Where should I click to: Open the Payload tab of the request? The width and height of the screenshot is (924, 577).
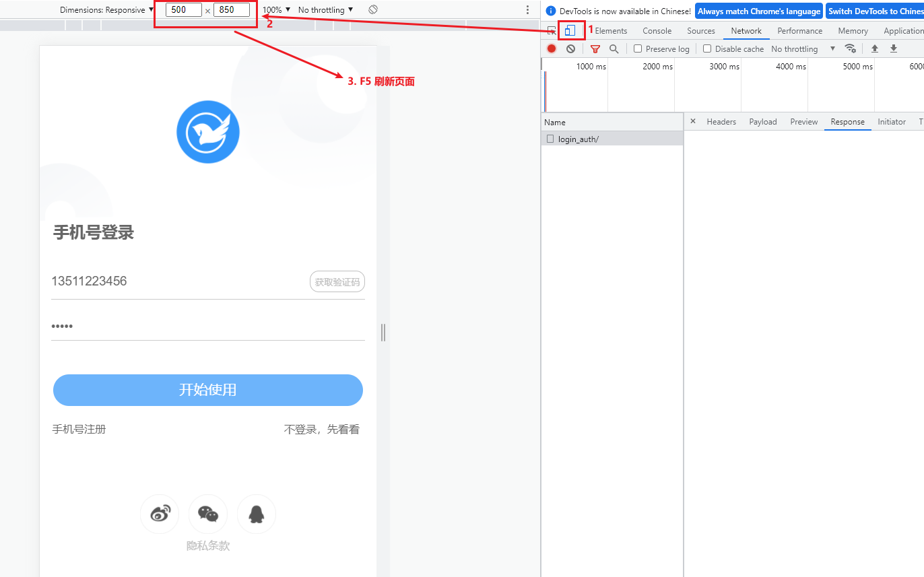tap(763, 122)
